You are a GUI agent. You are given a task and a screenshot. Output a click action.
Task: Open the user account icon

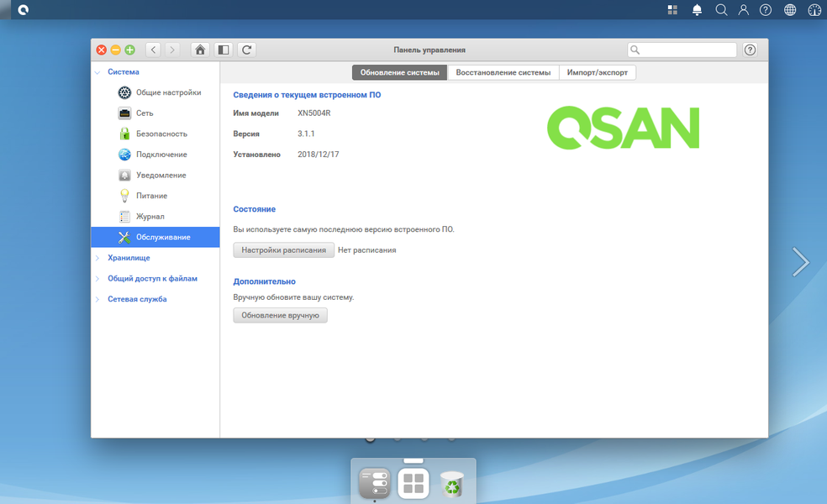[x=743, y=9]
